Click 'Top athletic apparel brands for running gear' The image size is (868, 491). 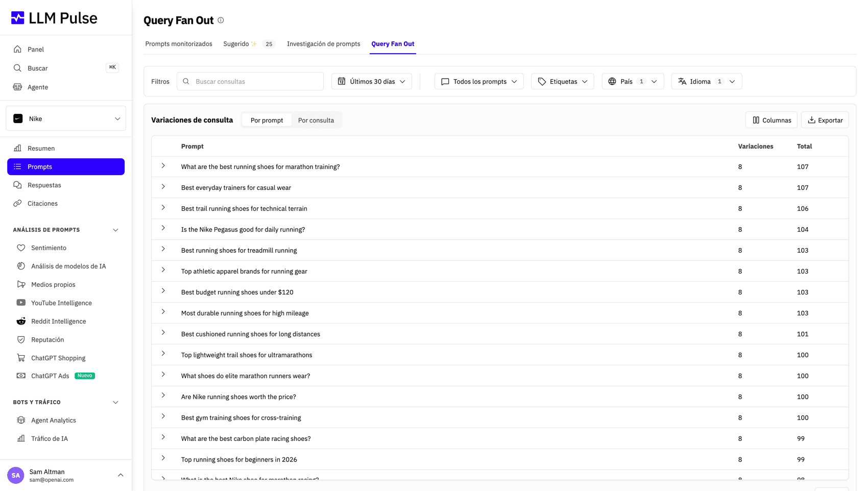coord(244,271)
